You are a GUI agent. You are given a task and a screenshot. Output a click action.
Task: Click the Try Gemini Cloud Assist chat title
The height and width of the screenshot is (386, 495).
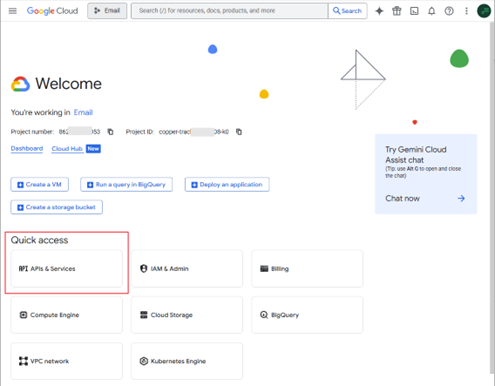pyautogui.click(x=416, y=155)
